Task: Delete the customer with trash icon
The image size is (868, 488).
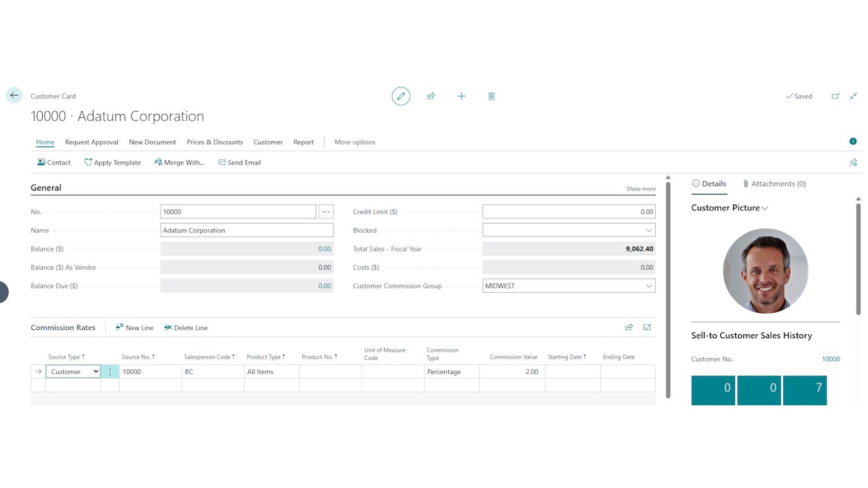Action: point(492,96)
